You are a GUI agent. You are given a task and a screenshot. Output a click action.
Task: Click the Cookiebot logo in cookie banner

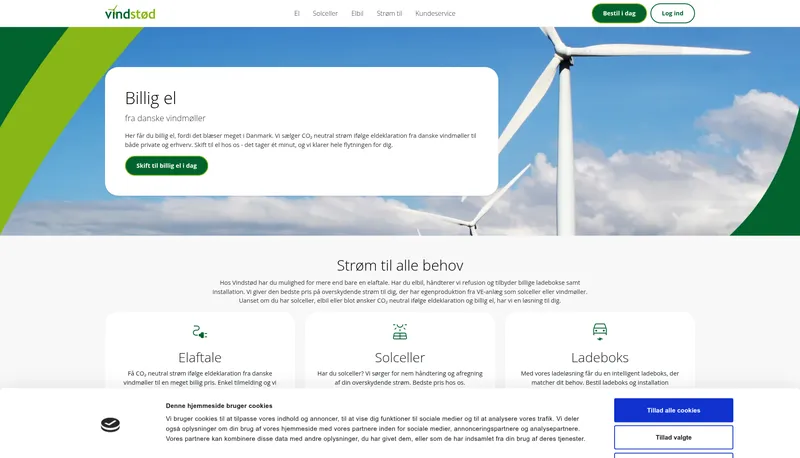(x=110, y=425)
